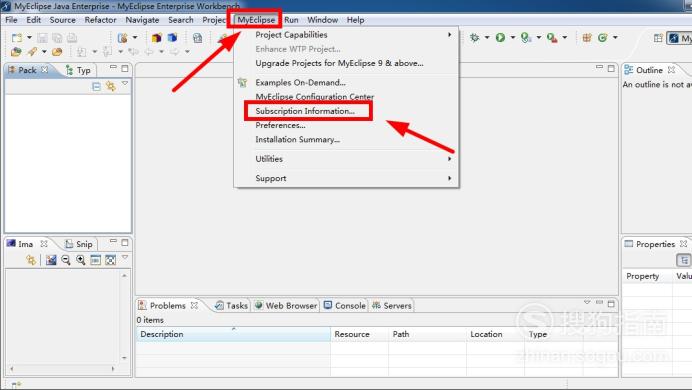Collapse All in Package Explorer
692x390 pixels.
click(x=96, y=86)
